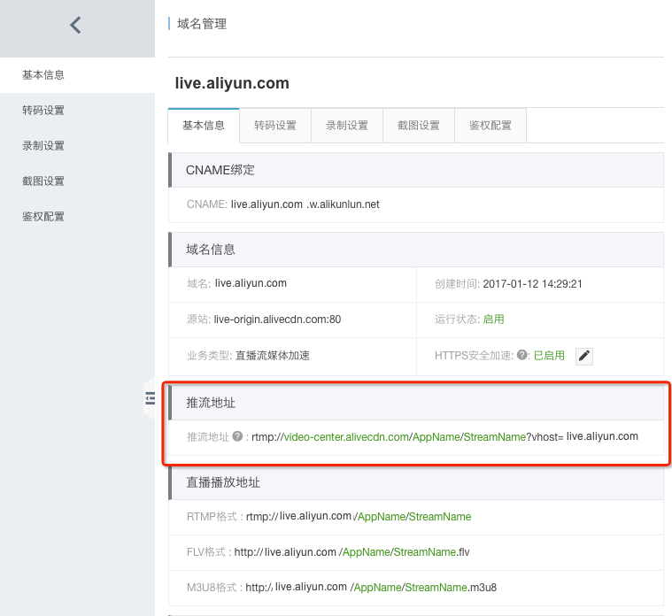Click the 直播播放地址 section header
This screenshot has height=616, width=672.
pyautogui.click(x=416, y=482)
